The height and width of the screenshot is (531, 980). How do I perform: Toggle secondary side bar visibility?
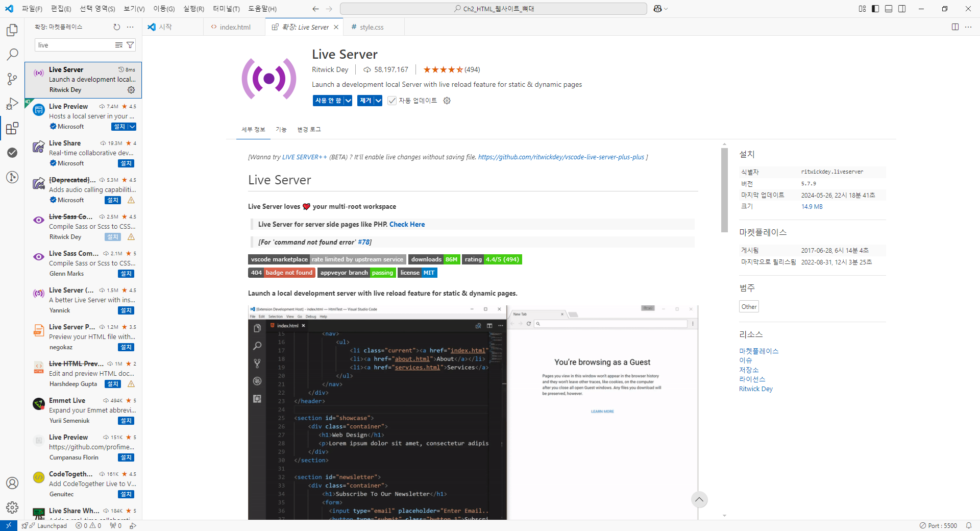click(902, 9)
